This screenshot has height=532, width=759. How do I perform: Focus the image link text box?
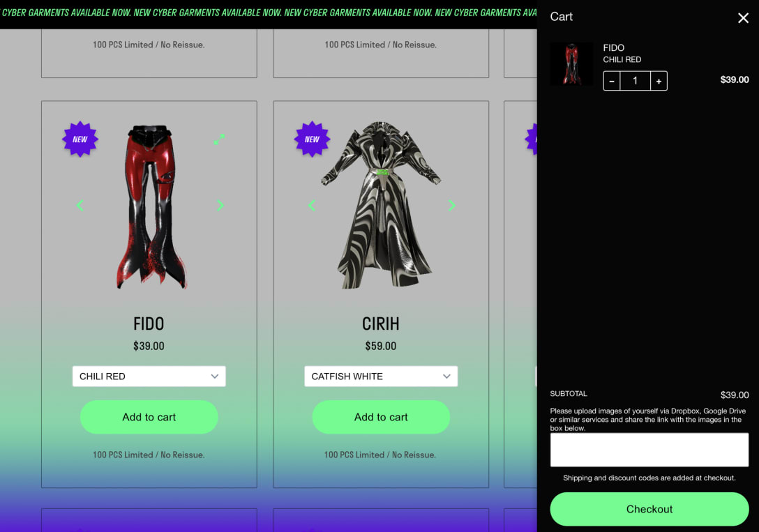point(649,450)
